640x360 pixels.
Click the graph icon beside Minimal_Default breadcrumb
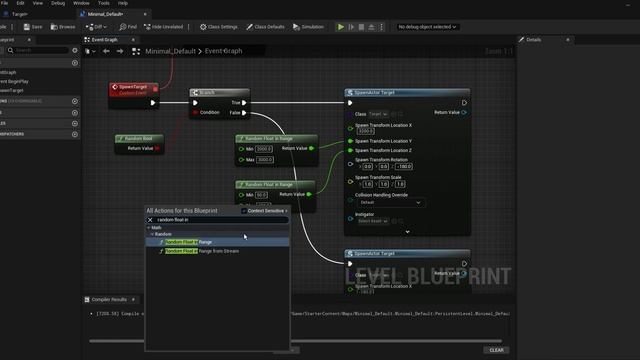136,51
